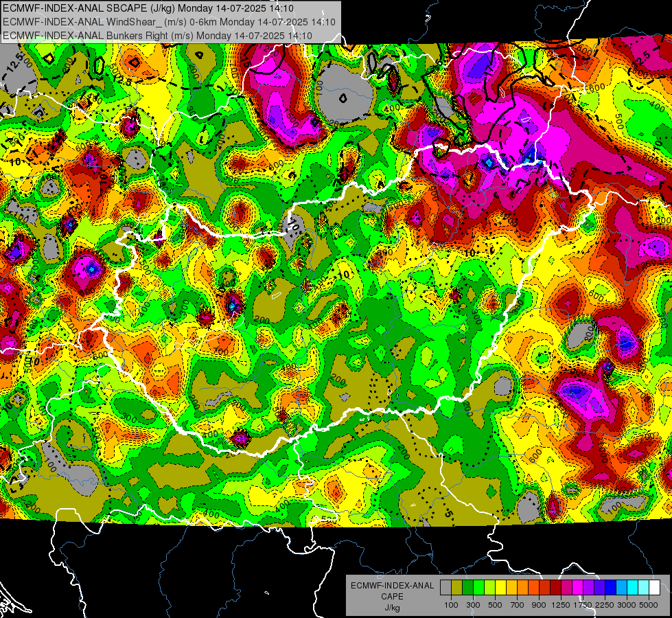Click the 700 value under the legend
Viewport: 672px width, 618px height.
coord(518,605)
